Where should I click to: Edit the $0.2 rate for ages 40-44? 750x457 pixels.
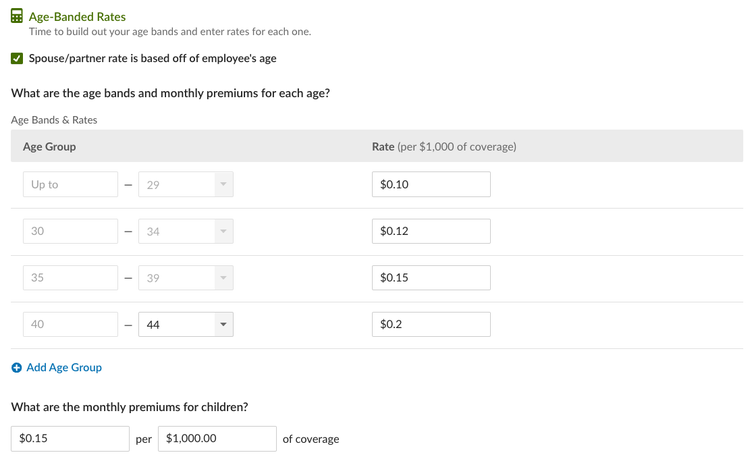[x=431, y=324]
